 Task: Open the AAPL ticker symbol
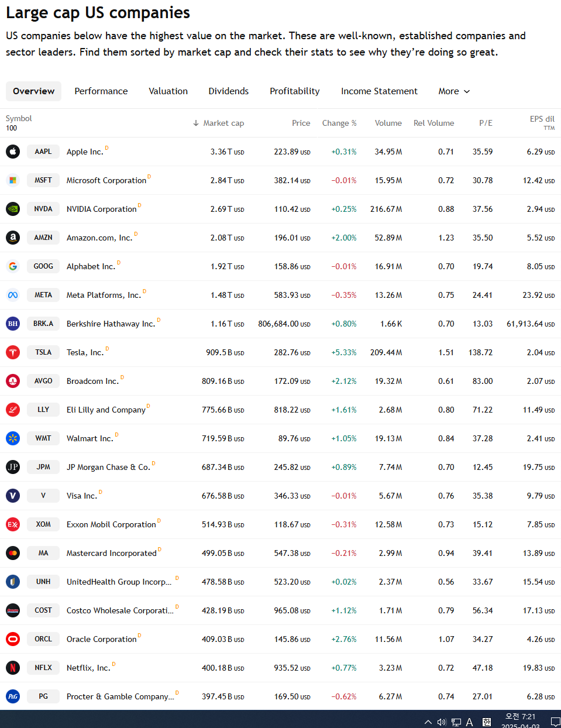click(43, 152)
